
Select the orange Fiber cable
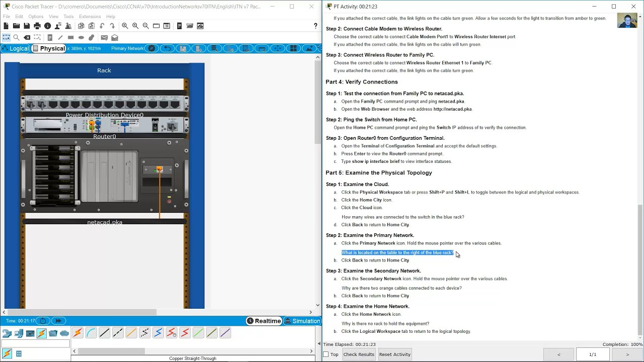(131, 333)
